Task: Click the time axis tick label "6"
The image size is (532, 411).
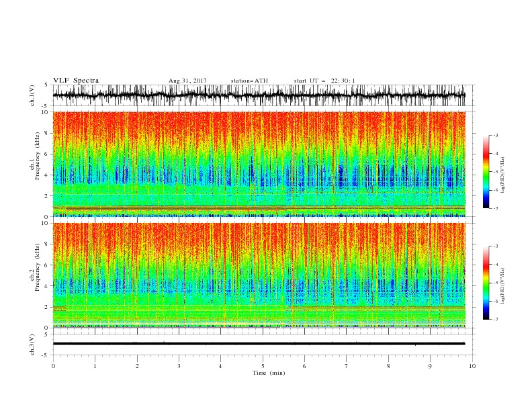Action: (x=304, y=366)
